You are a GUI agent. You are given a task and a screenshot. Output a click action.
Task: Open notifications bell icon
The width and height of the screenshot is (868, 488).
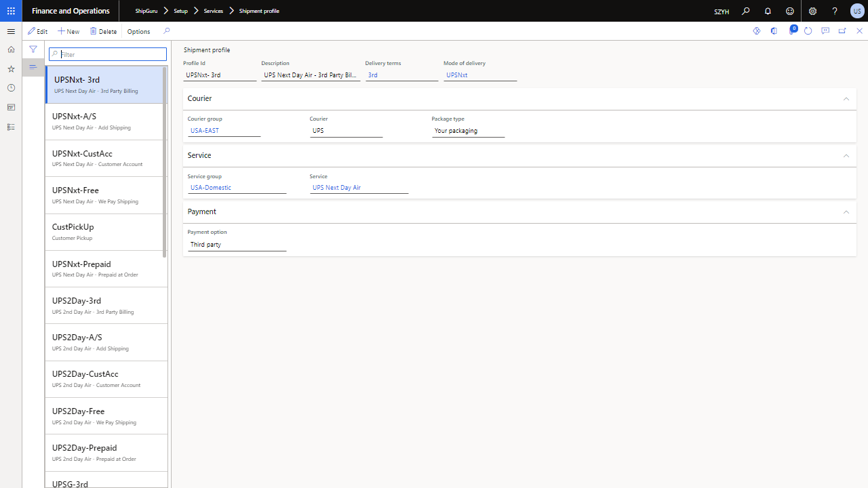(768, 11)
